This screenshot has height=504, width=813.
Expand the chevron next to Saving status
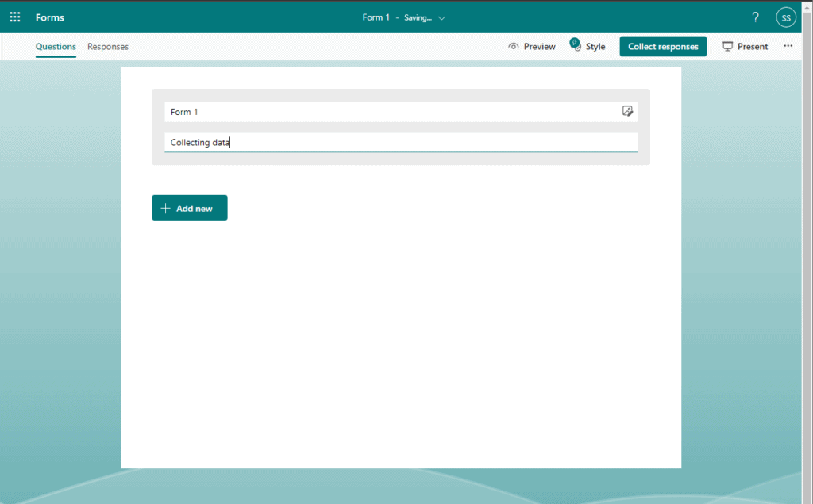(442, 17)
